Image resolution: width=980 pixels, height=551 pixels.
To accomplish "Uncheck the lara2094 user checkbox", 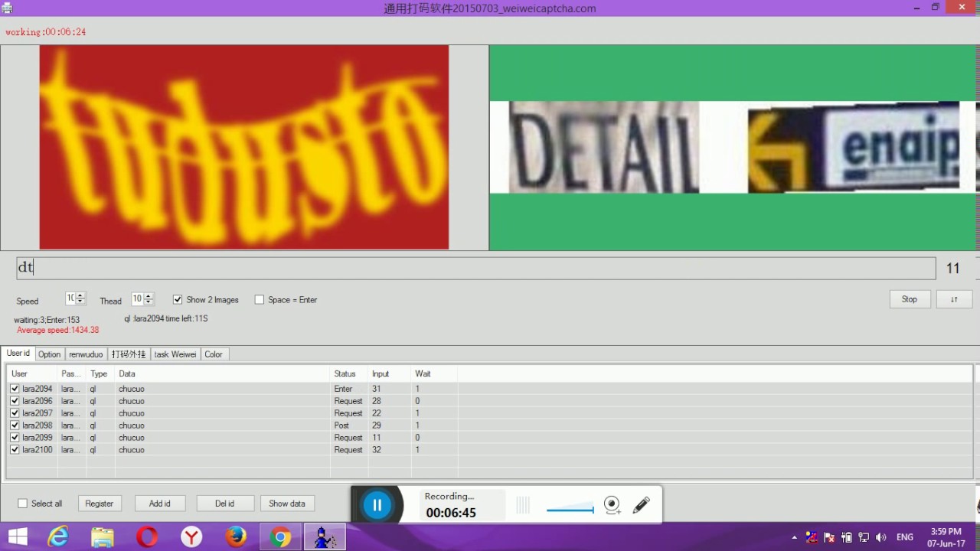I will click(15, 389).
